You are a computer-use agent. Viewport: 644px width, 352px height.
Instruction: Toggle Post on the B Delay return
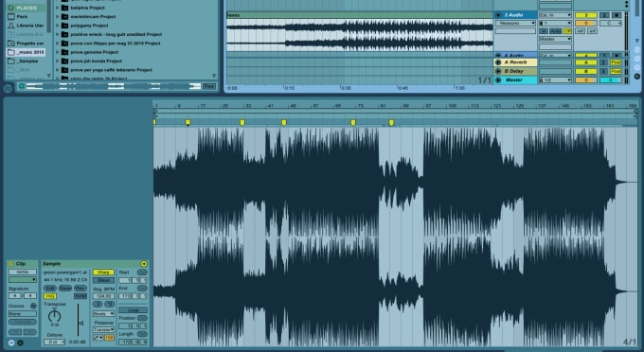coord(616,71)
